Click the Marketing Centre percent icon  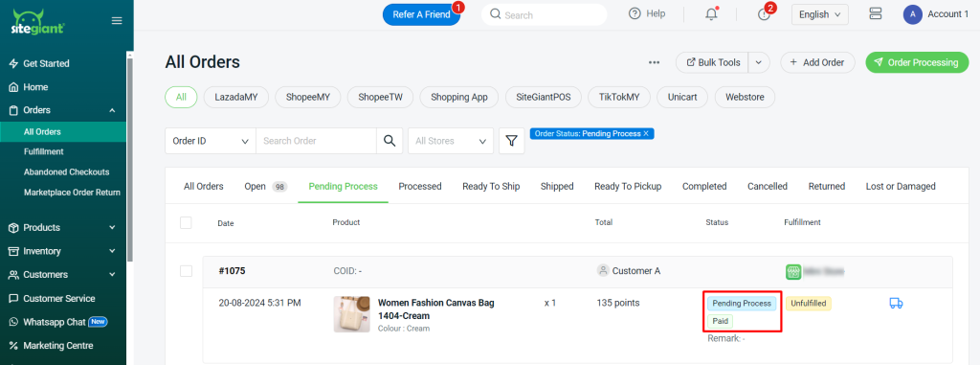13,346
